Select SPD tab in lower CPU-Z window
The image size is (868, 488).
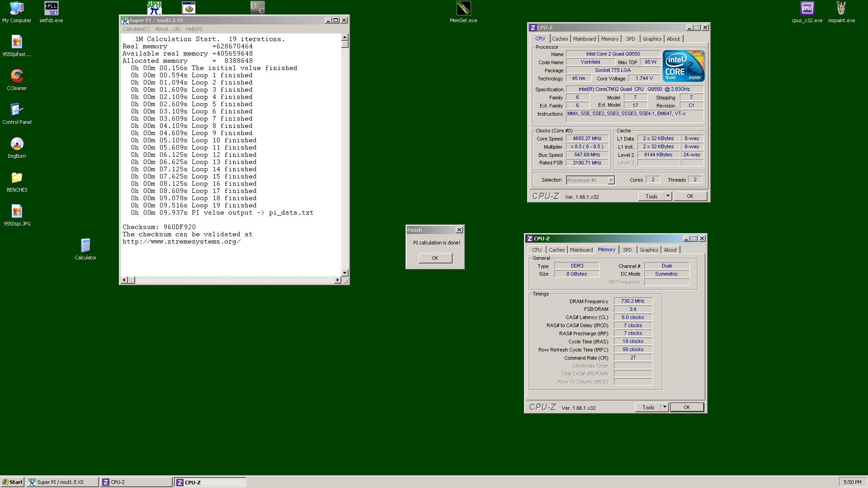[x=627, y=250]
